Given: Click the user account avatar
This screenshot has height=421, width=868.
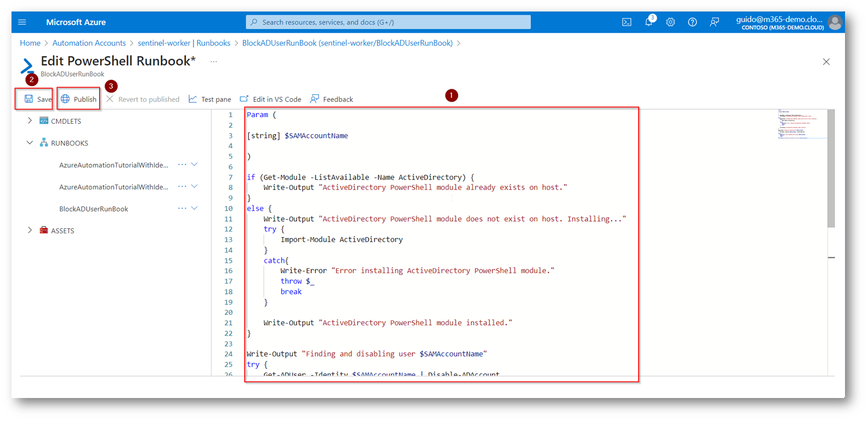Looking at the screenshot, I should coord(835,22).
